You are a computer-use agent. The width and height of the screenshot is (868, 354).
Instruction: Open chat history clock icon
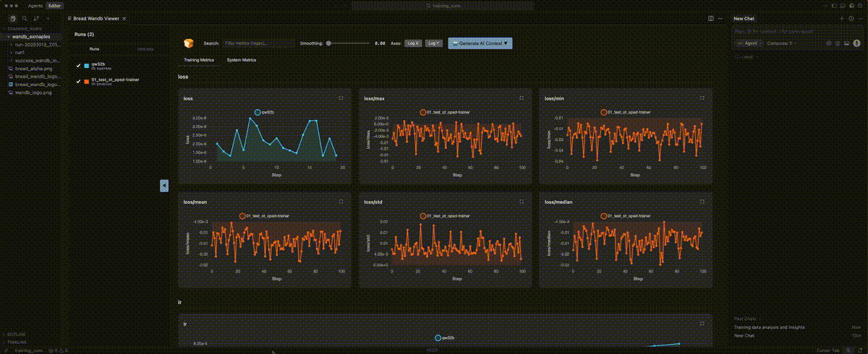point(851,18)
